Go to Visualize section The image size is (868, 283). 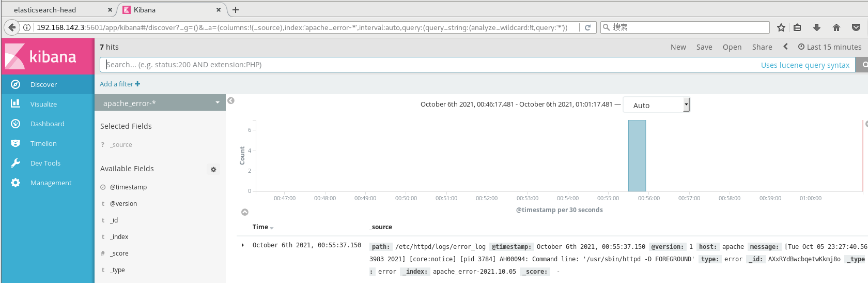(43, 104)
